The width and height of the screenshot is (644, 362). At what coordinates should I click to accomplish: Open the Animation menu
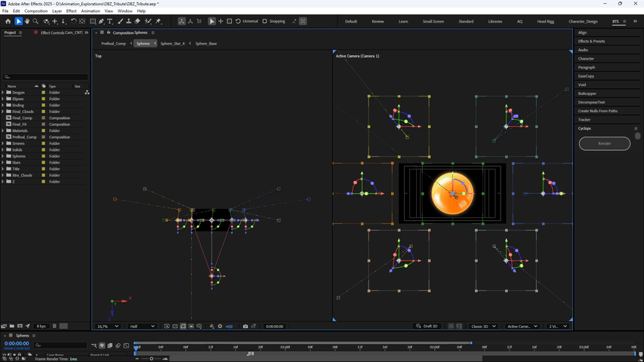pyautogui.click(x=91, y=11)
